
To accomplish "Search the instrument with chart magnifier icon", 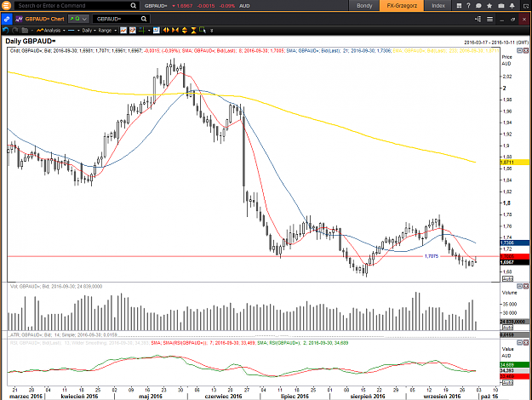I will click(144, 19).
